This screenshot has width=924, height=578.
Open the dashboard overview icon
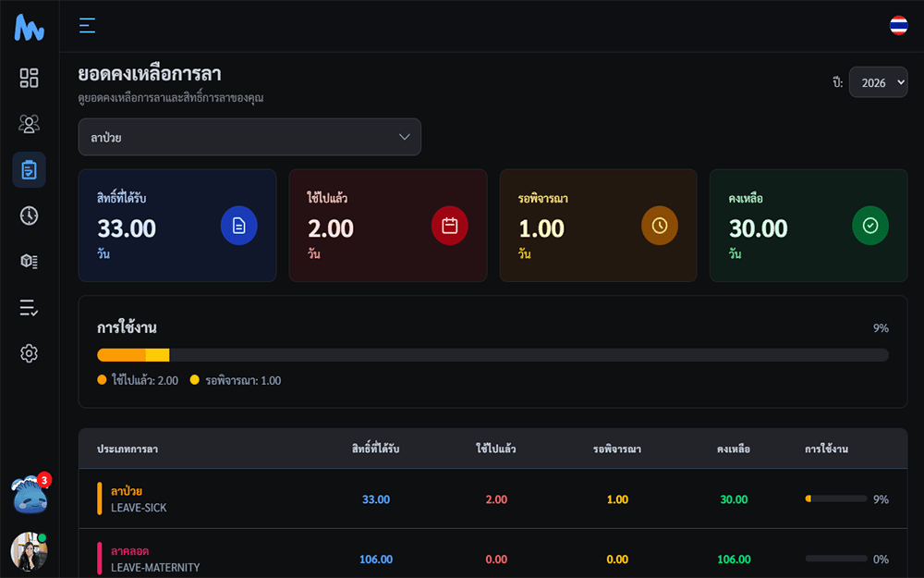(29, 78)
